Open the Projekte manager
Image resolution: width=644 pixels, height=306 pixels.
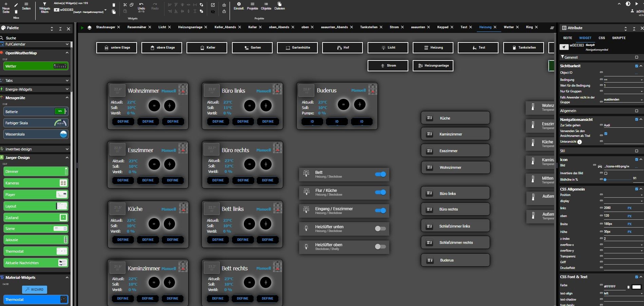[x=252, y=6]
